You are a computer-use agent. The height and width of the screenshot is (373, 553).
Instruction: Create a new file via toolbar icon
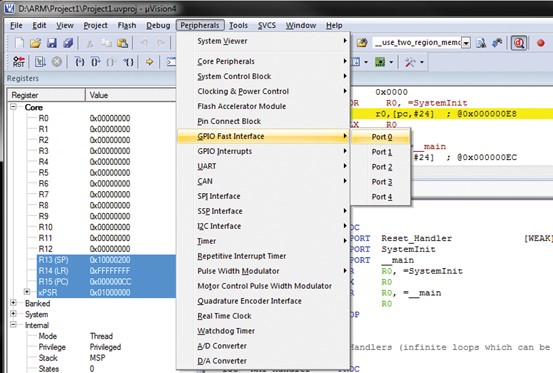coord(19,43)
